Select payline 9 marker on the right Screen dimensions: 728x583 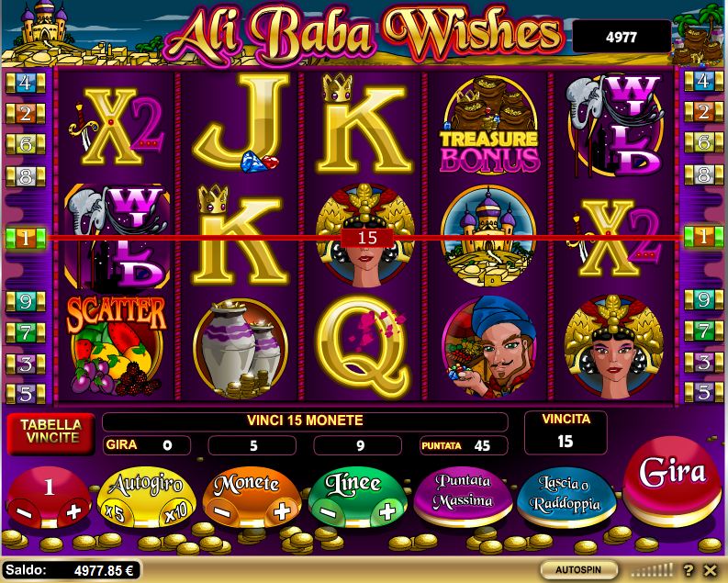(703, 300)
